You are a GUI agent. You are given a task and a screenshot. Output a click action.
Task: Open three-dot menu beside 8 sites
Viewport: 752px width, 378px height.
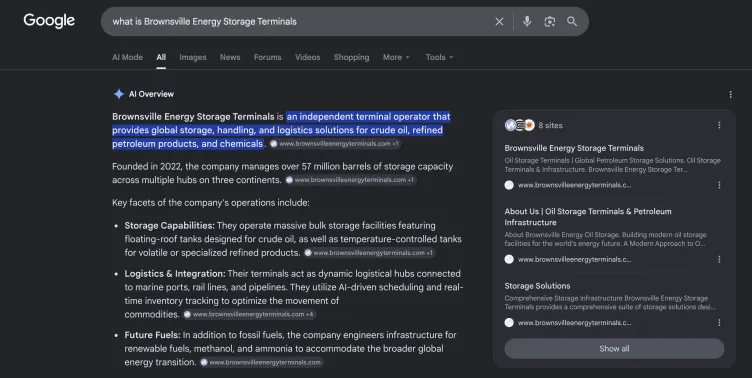click(719, 125)
